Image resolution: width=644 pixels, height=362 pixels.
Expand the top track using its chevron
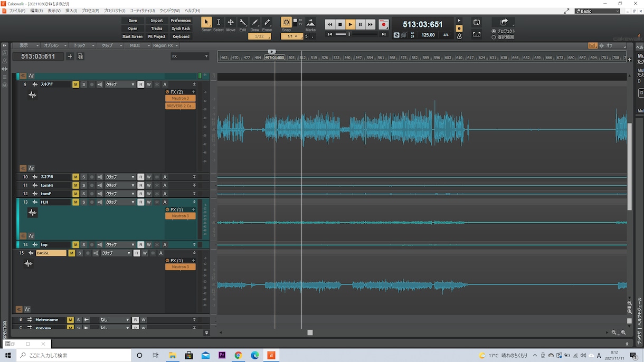coord(194,245)
